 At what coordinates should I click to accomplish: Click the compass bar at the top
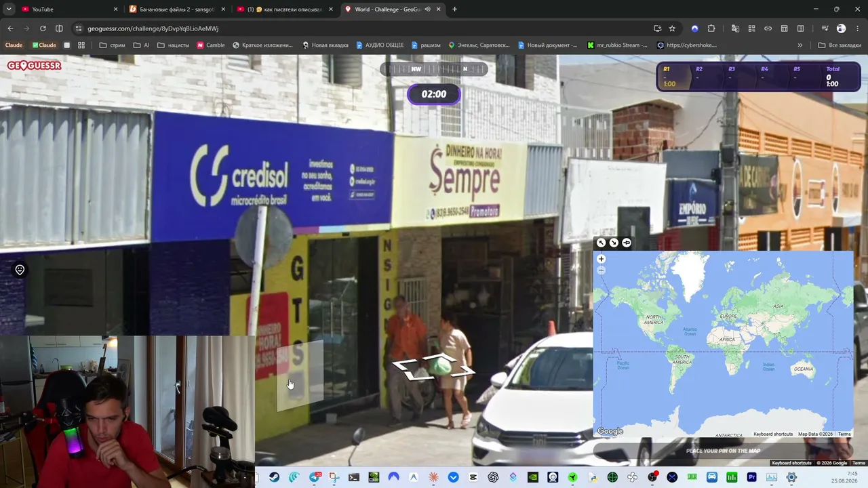click(434, 69)
